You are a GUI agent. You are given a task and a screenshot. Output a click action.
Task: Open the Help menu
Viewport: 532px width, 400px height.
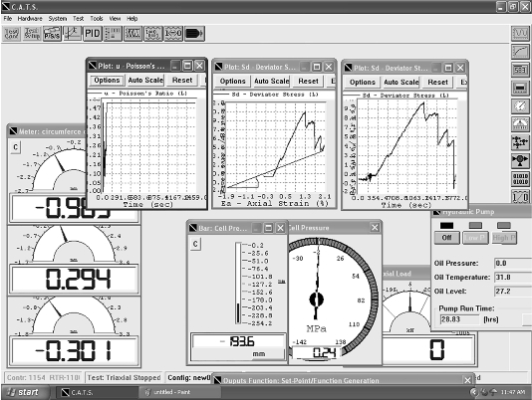click(132, 19)
